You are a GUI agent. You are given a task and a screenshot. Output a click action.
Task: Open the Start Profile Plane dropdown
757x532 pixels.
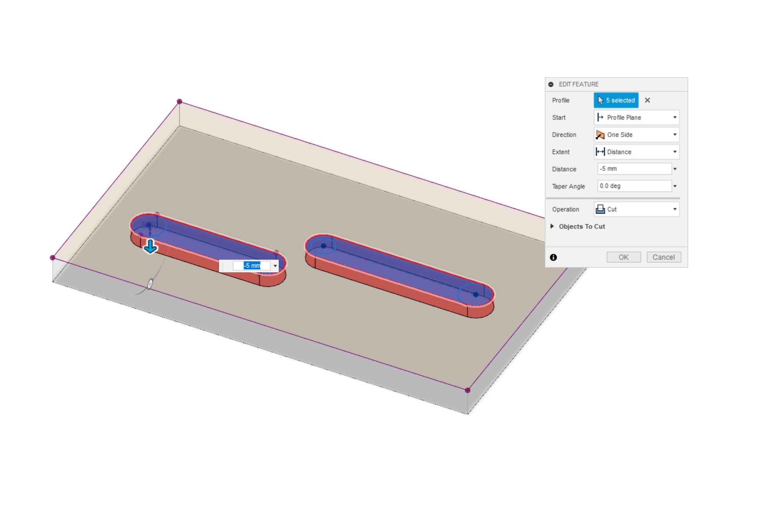point(637,117)
